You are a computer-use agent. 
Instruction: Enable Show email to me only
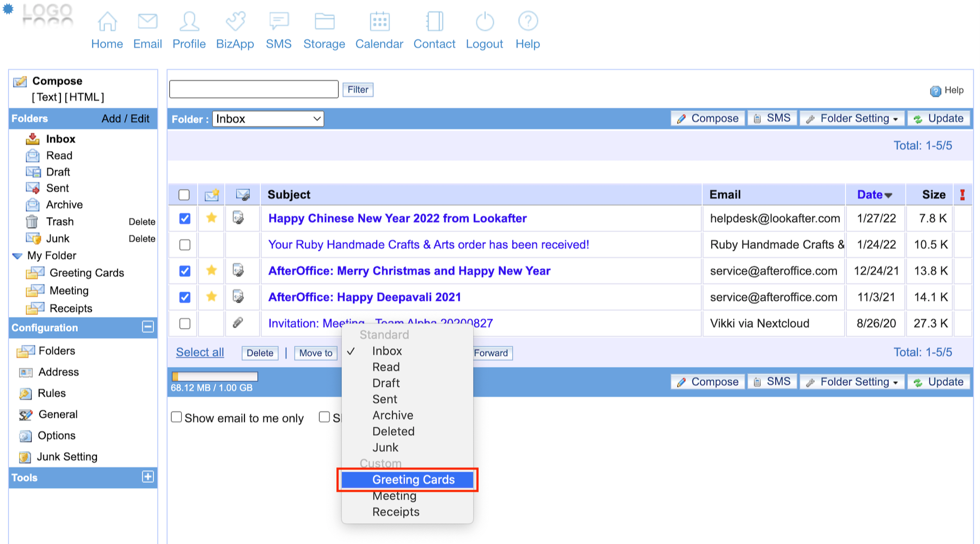[x=176, y=417]
